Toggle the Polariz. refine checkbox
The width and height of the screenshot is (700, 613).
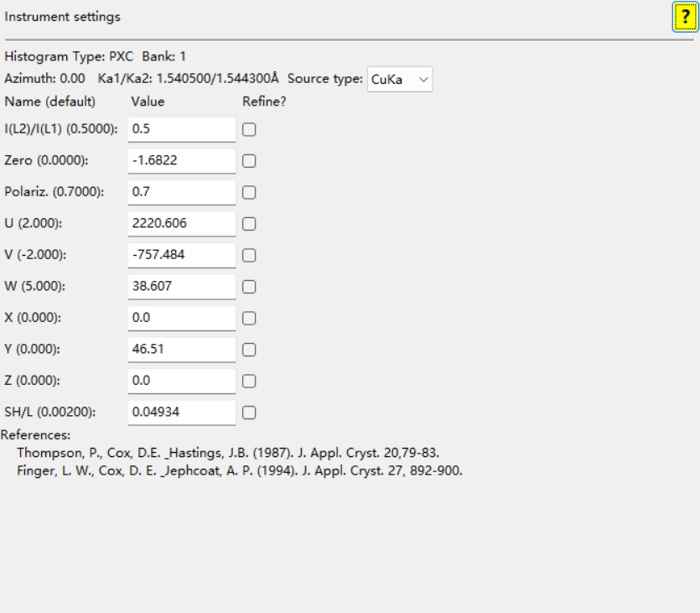pyautogui.click(x=249, y=192)
